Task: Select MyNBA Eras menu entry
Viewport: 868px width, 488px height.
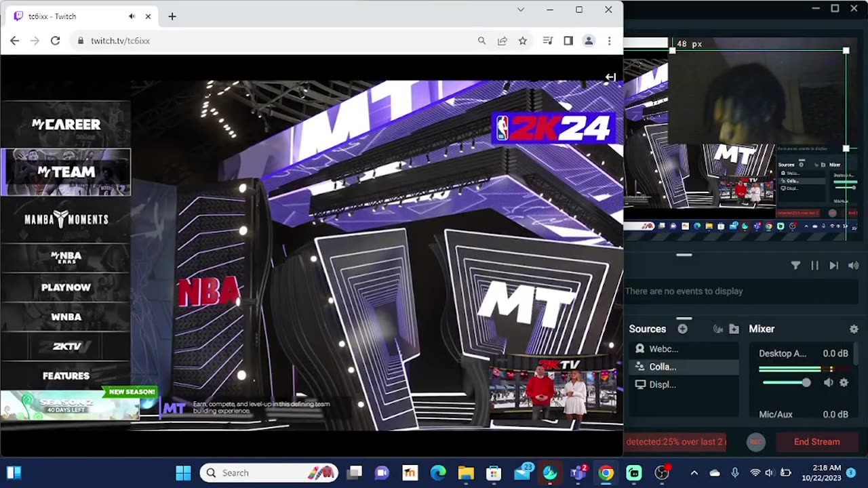Action: coord(66,258)
